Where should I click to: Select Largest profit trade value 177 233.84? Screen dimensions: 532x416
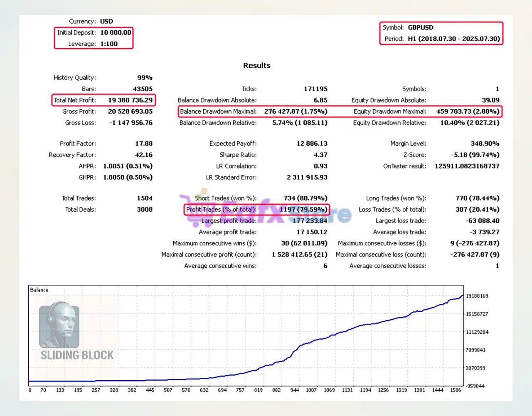310,221
